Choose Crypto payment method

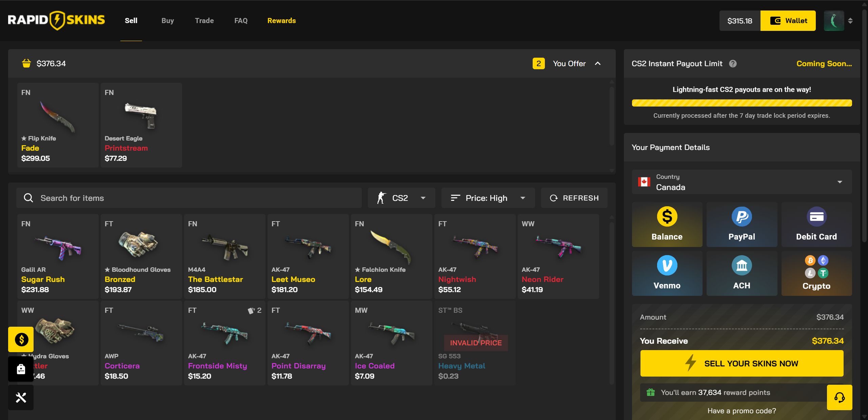tap(816, 273)
